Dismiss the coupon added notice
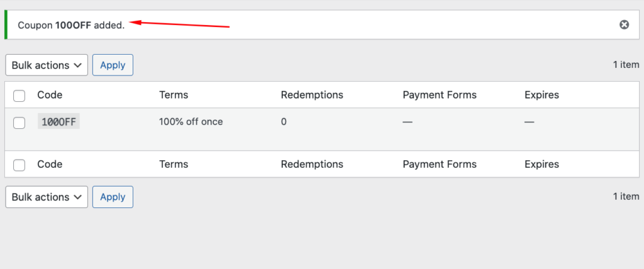The width and height of the screenshot is (644, 269). (x=624, y=25)
